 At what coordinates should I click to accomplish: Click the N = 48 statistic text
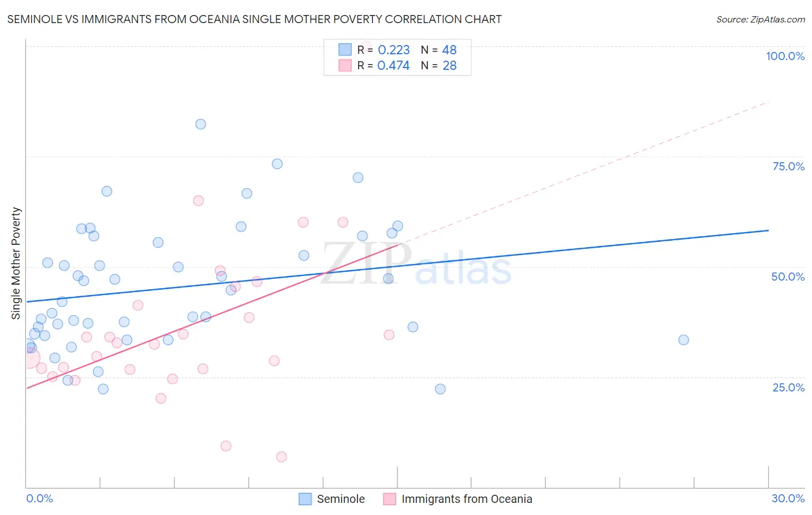point(438,50)
